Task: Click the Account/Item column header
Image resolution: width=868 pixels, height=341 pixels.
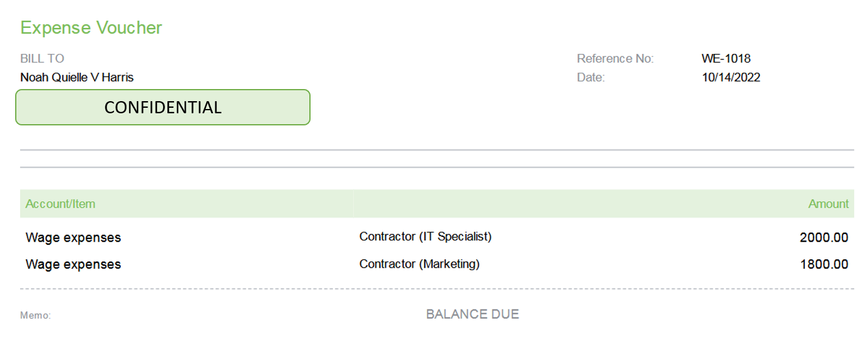Action: tap(60, 204)
